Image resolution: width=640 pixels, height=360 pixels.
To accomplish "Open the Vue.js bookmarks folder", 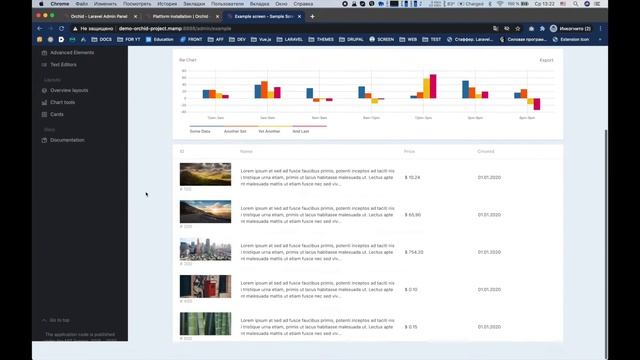I will (261, 40).
